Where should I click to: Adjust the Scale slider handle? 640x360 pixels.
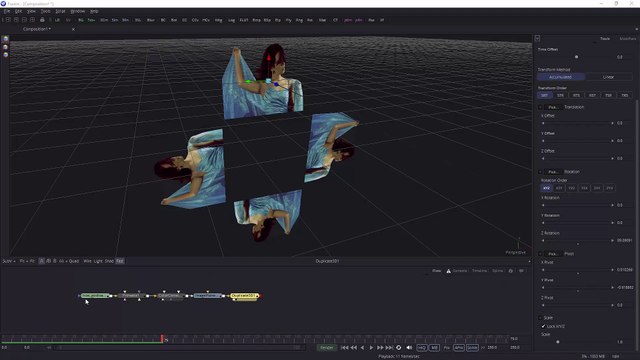coord(558,342)
